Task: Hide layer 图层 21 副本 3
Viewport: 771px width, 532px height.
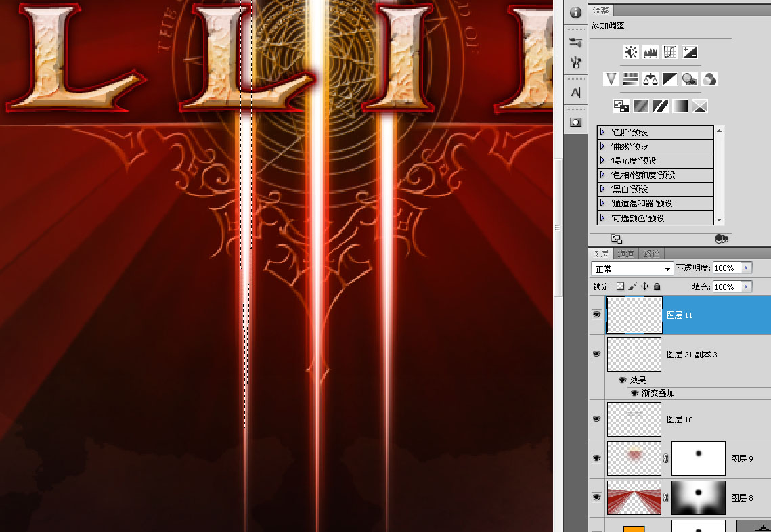Action: (597, 354)
